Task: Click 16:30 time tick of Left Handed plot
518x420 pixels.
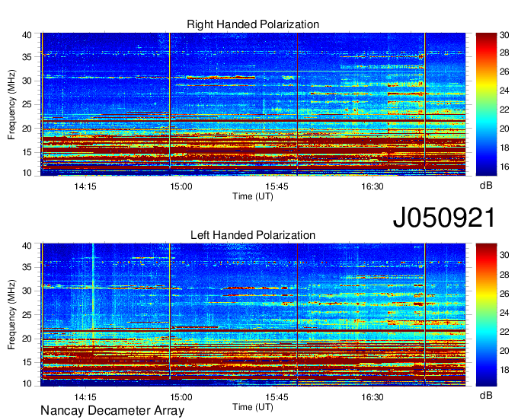Action: (x=373, y=397)
